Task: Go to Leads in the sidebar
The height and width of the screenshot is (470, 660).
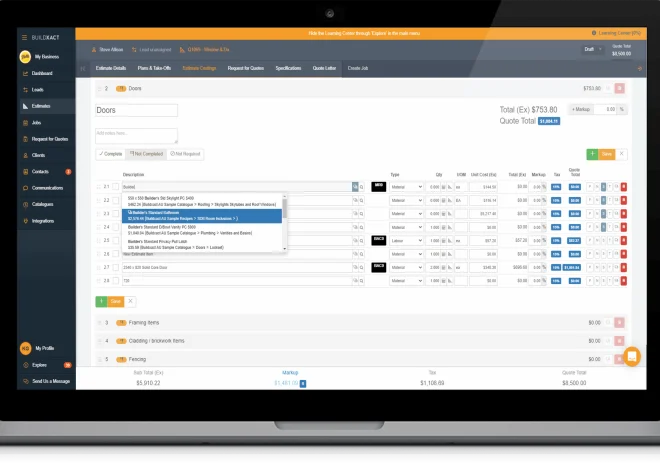Action: click(37, 90)
